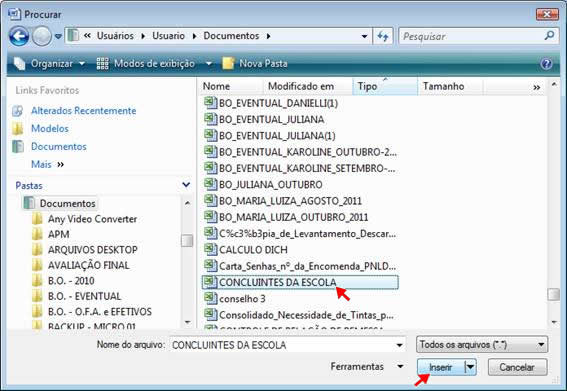This screenshot has width=567, height=391.
Task: Click Excel icon of CALCULO DICH
Action: pyautogui.click(x=210, y=249)
